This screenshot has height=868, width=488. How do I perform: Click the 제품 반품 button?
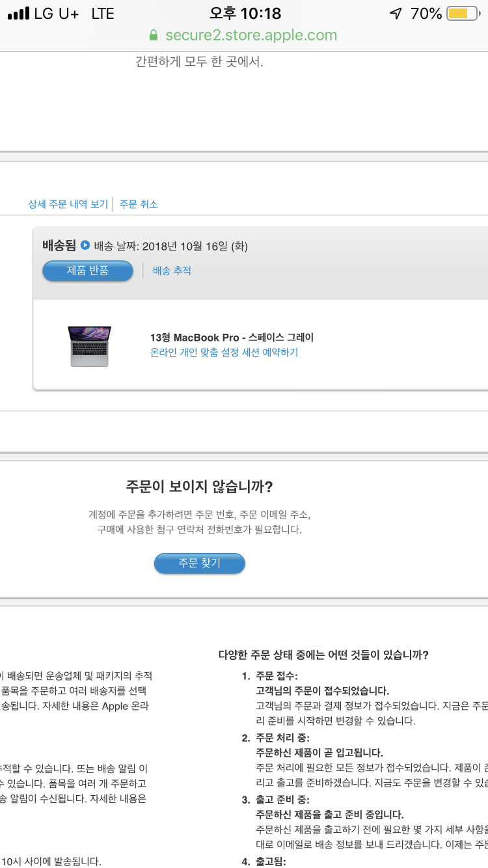(88, 271)
